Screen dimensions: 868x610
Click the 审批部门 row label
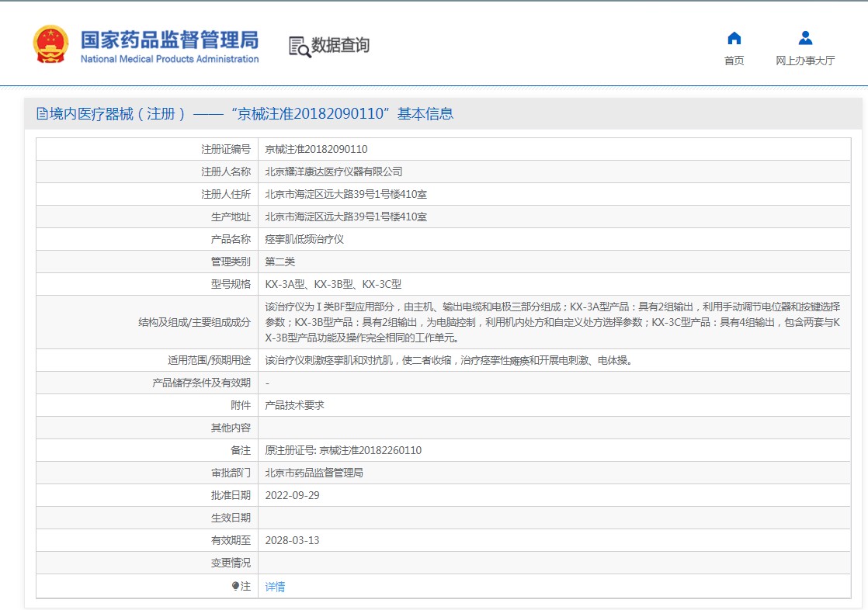[x=231, y=473]
